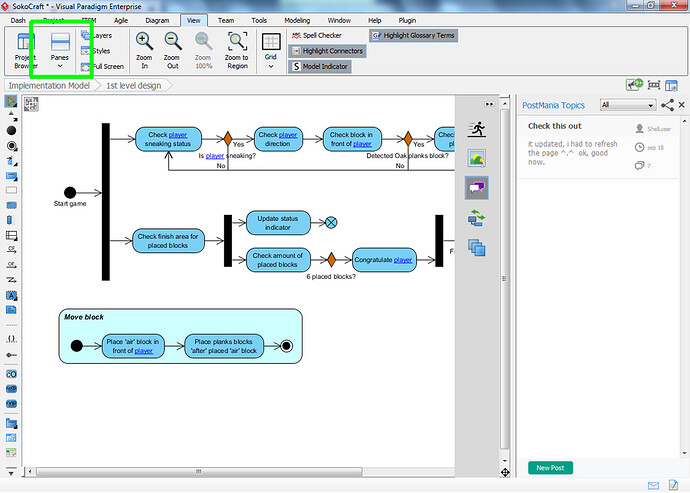Click the share icon in PostMania Topics
The width and height of the screenshot is (690, 493).
tap(667, 105)
